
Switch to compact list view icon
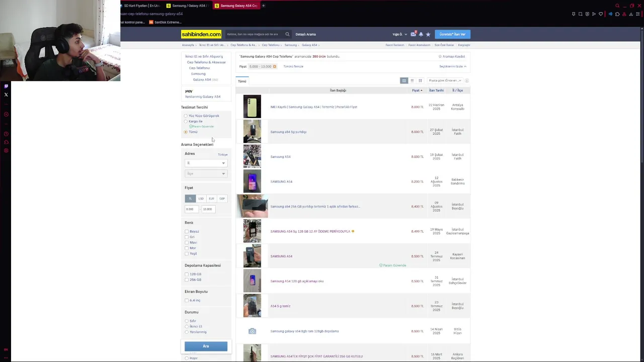pos(412,80)
